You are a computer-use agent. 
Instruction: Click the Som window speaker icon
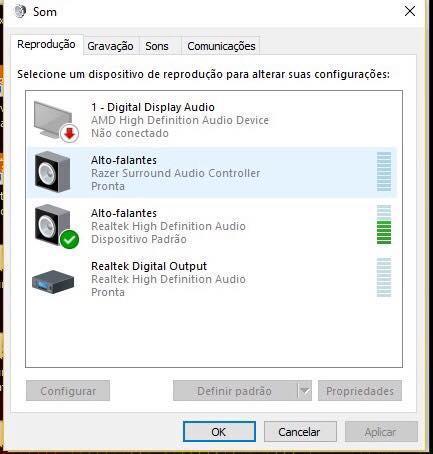pyautogui.click(x=20, y=11)
